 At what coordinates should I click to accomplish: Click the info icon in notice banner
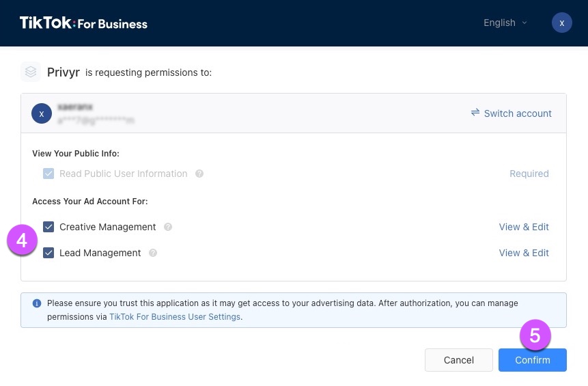tap(37, 303)
